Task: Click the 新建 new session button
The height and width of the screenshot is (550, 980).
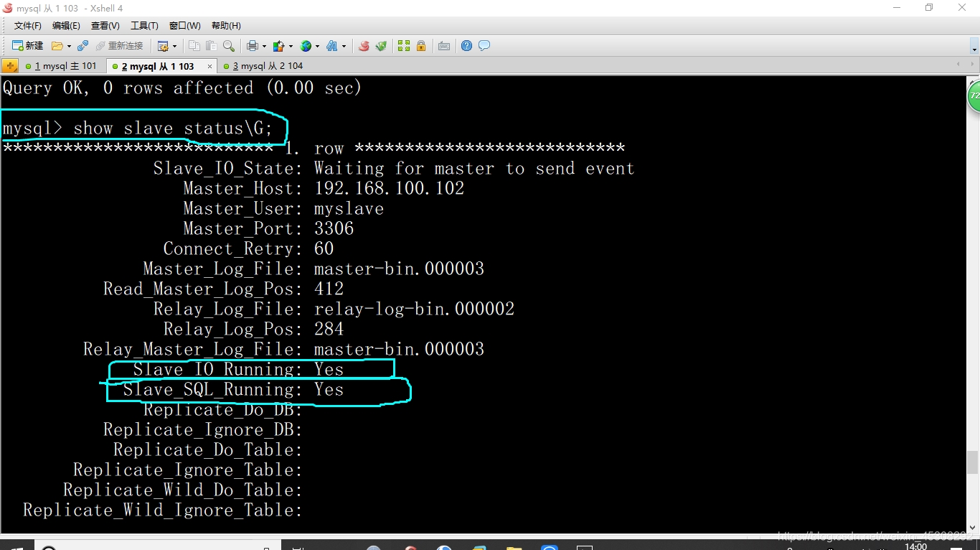Action: (27, 45)
